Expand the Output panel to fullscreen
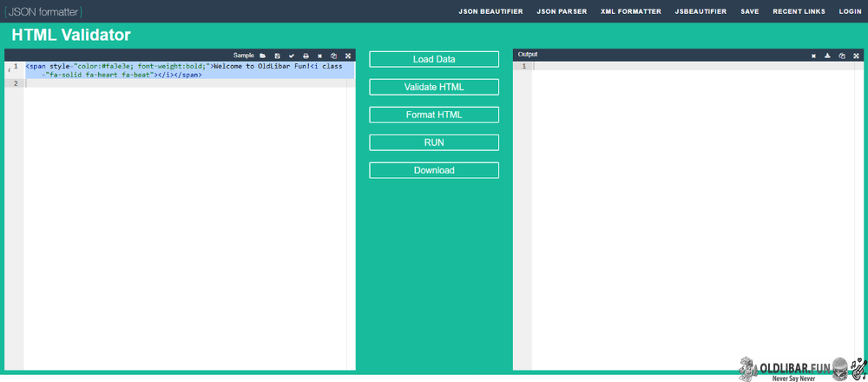868x382 pixels. (856, 56)
